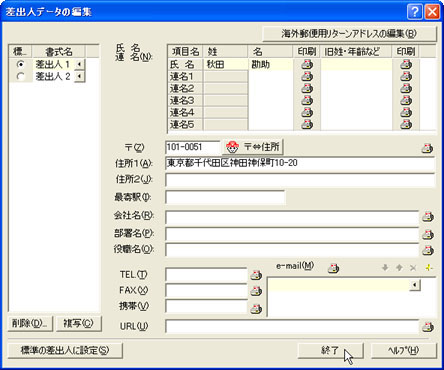Toggle print icon for 連名2 name row
Image resolution: width=444 pixels, height=370 pixels.
[x=307, y=88]
